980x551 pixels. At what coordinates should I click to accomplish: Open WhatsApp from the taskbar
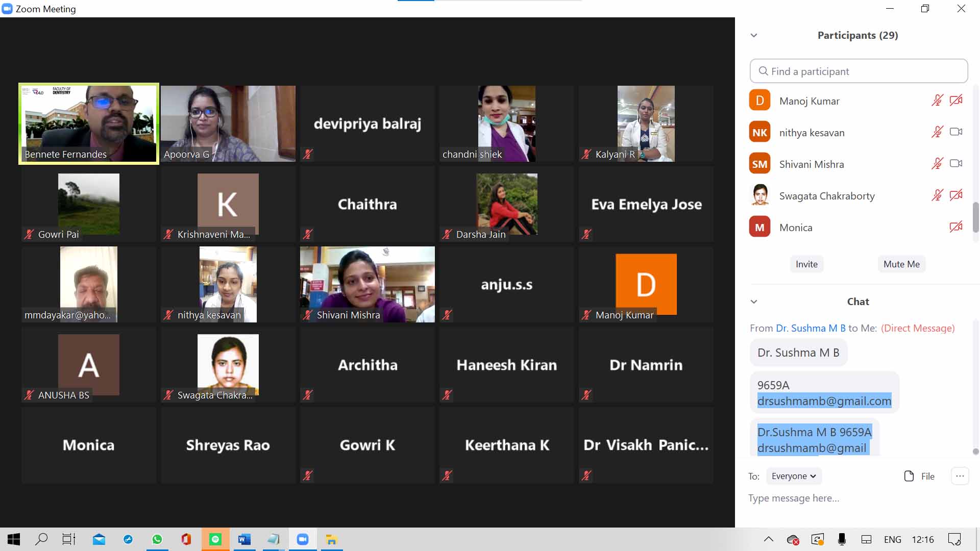click(157, 539)
